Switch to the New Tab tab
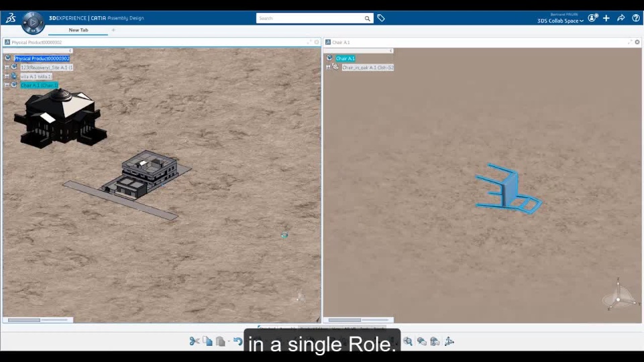This screenshot has width=644, height=362. coord(78,30)
